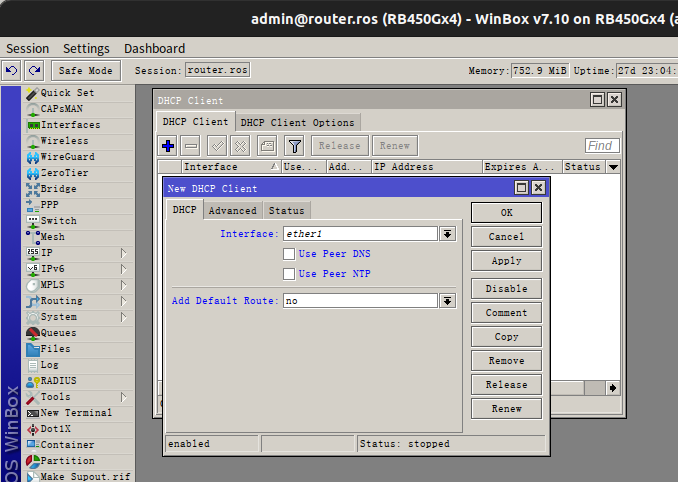
Task: Sort by the IP Address column header
Action: tap(427, 167)
